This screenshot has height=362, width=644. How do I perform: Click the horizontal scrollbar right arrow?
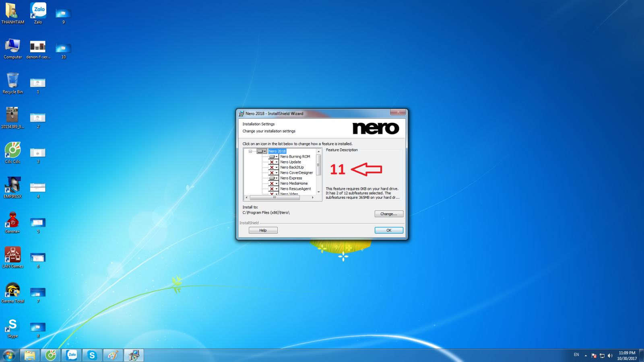pos(313,198)
